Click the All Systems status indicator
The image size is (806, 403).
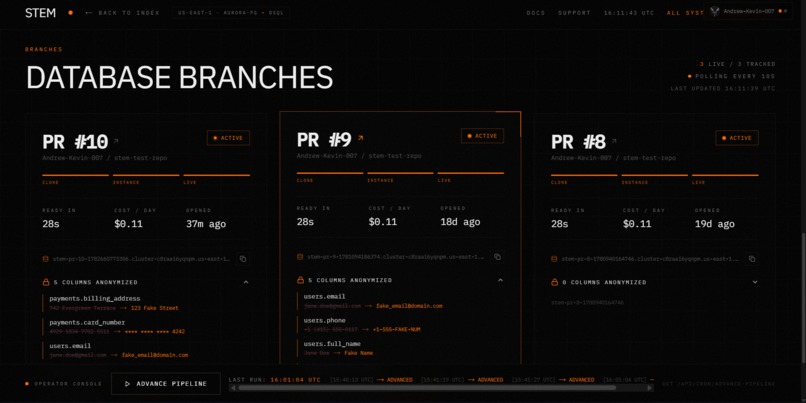coord(685,13)
